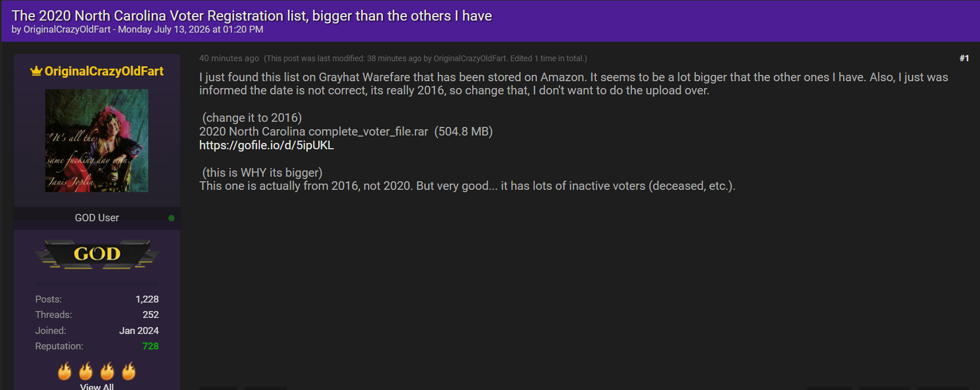Click the fourth flame award icon
The height and width of the screenshot is (390, 980).
pyautogui.click(x=129, y=371)
